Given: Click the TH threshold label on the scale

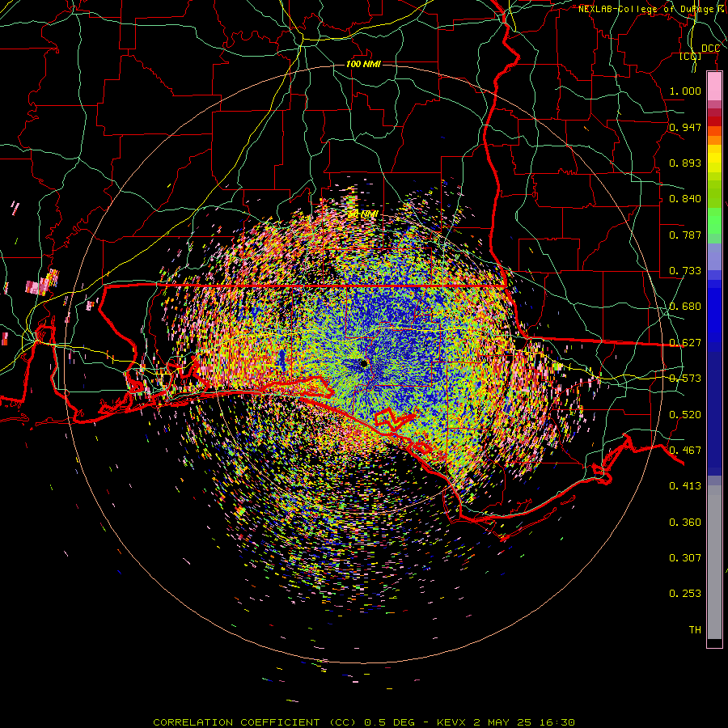Looking at the screenshot, I should point(695,630).
